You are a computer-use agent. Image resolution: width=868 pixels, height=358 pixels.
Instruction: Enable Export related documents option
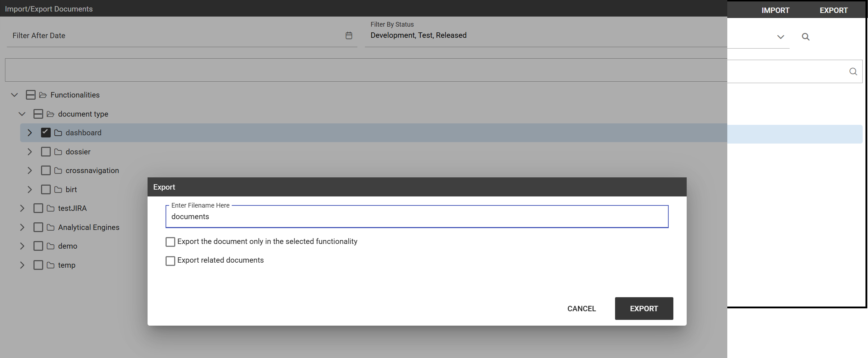170,261
